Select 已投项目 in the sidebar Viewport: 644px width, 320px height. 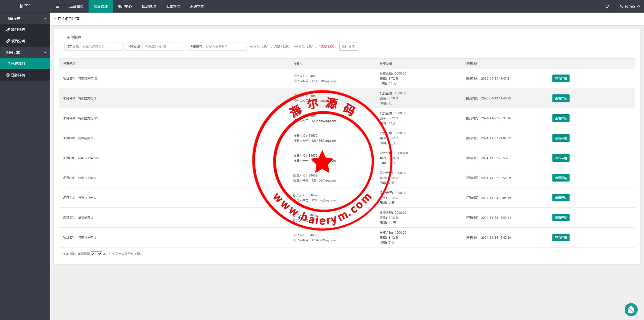click(x=18, y=64)
